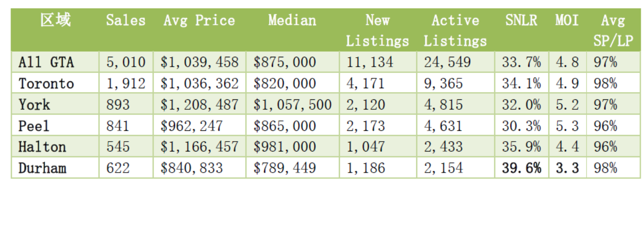Select the Active Listings column header

(x=455, y=30)
